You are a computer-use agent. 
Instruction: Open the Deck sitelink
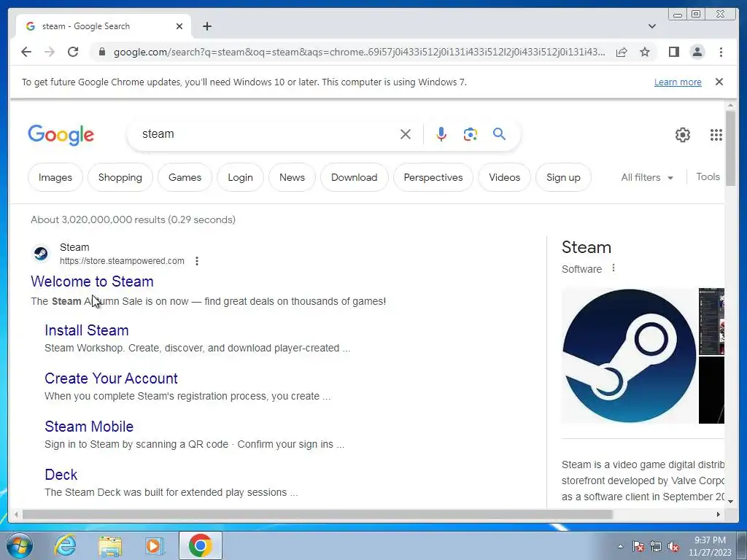click(61, 475)
